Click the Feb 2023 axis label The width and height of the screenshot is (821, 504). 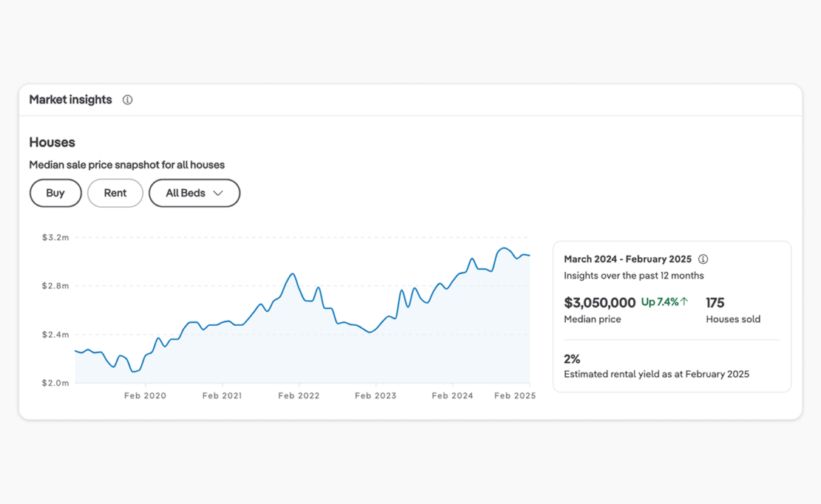[376, 395]
